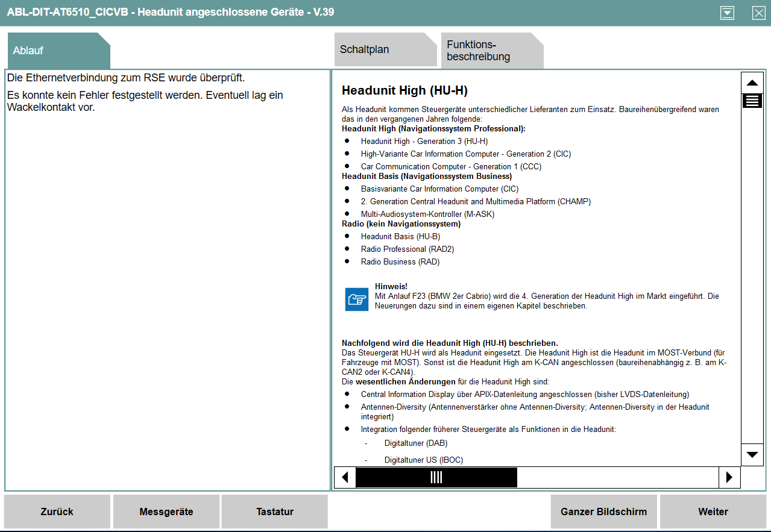Click the scroll right arrow below the document
The height and width of the screenshot is (532, 771).
pos(729,477)
